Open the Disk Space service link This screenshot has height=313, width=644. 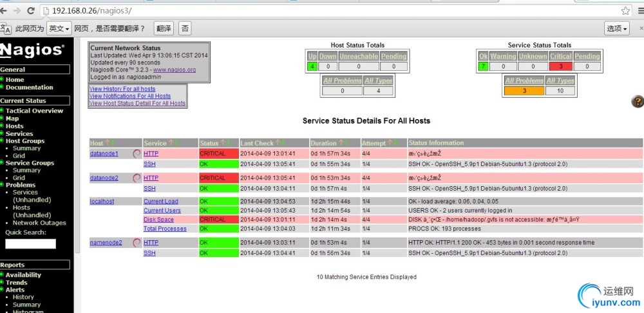click(158, 220)
